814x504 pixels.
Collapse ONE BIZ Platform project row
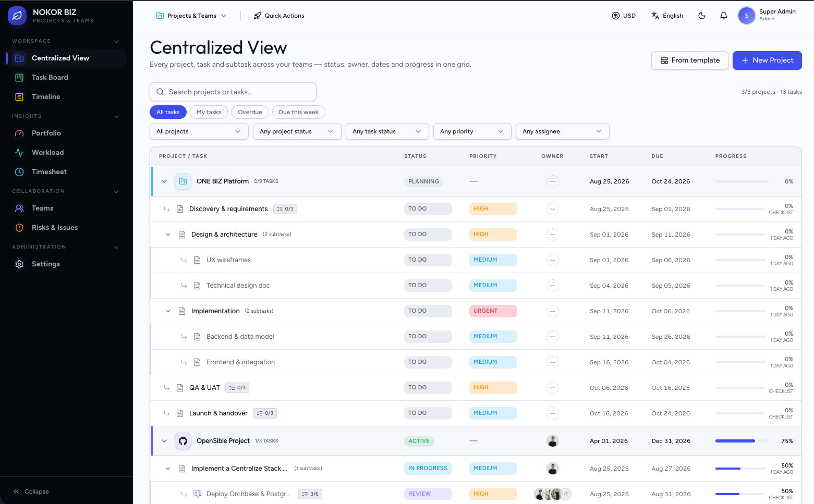164,181
